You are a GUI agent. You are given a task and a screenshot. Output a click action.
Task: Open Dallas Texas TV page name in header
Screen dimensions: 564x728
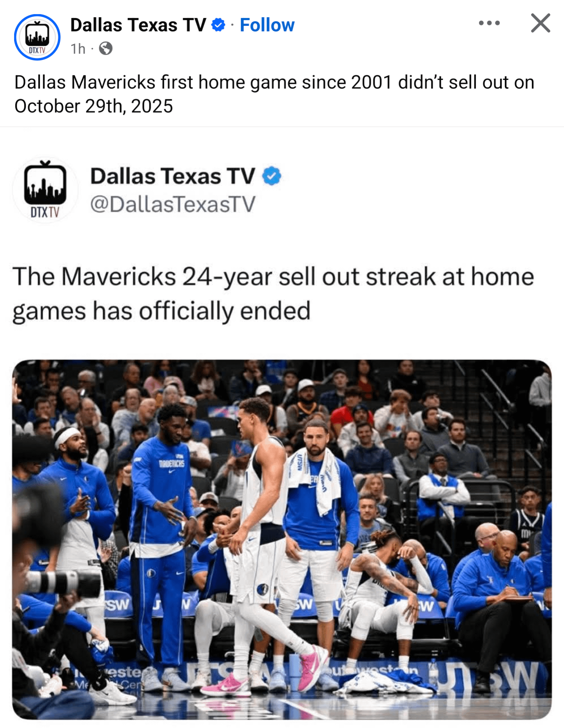click(138, 25)
